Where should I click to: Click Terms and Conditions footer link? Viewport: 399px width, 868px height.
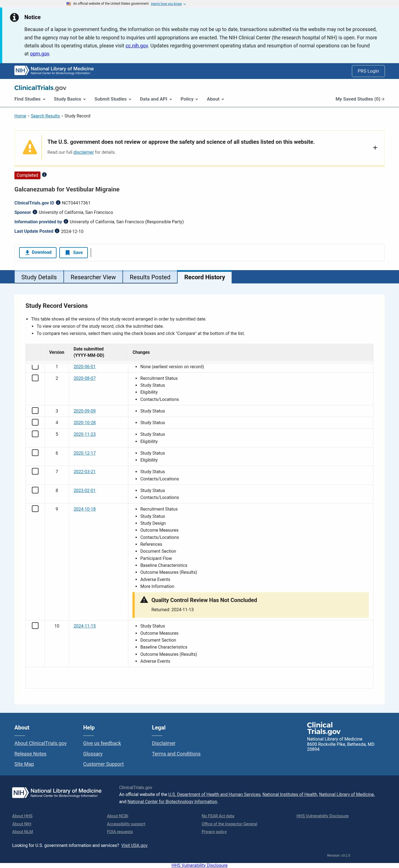click(176, 753)
